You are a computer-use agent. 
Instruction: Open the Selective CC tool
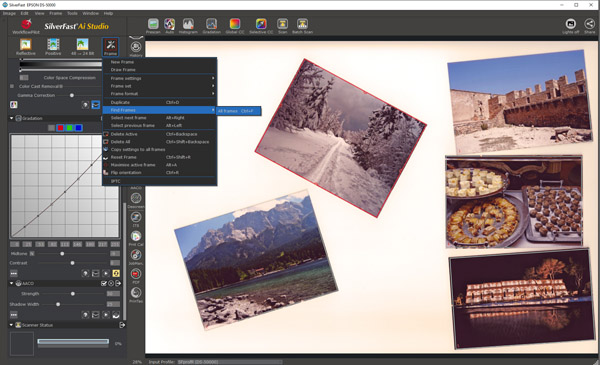click(x=261, y=26)
